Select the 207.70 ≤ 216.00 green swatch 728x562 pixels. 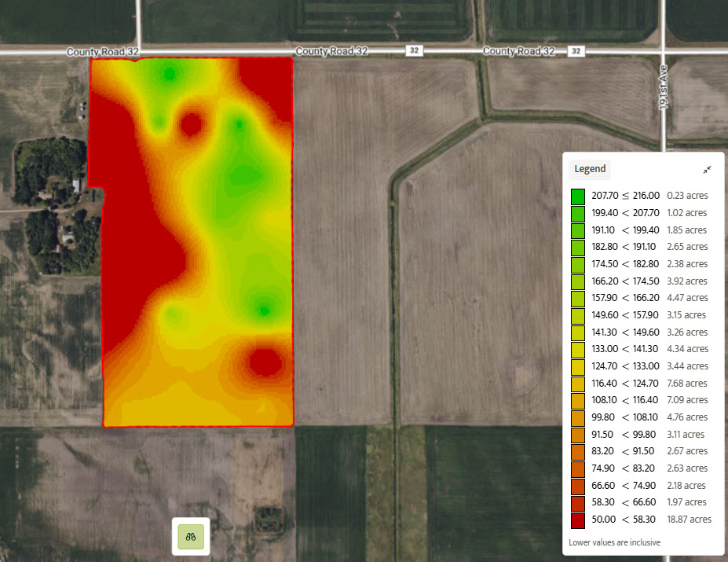(x=578, y=196)
